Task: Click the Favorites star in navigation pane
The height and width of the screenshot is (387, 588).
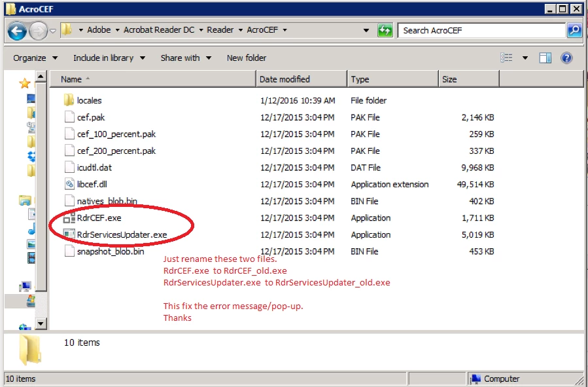Action: (24, 83)
